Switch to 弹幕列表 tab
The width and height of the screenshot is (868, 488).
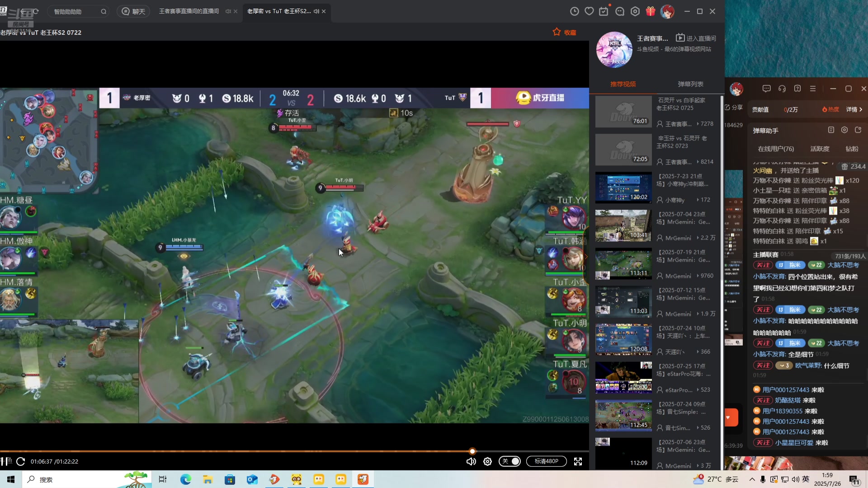tap(690, 84)
